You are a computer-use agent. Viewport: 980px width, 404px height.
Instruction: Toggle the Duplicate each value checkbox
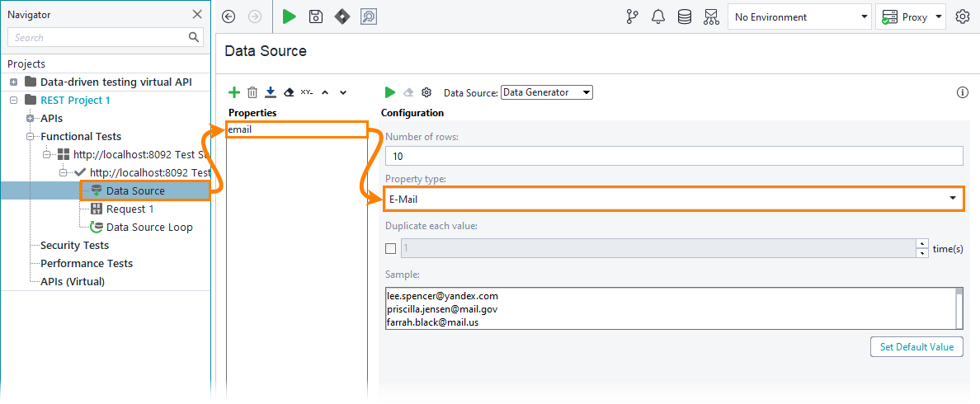[x=391, y=248]
